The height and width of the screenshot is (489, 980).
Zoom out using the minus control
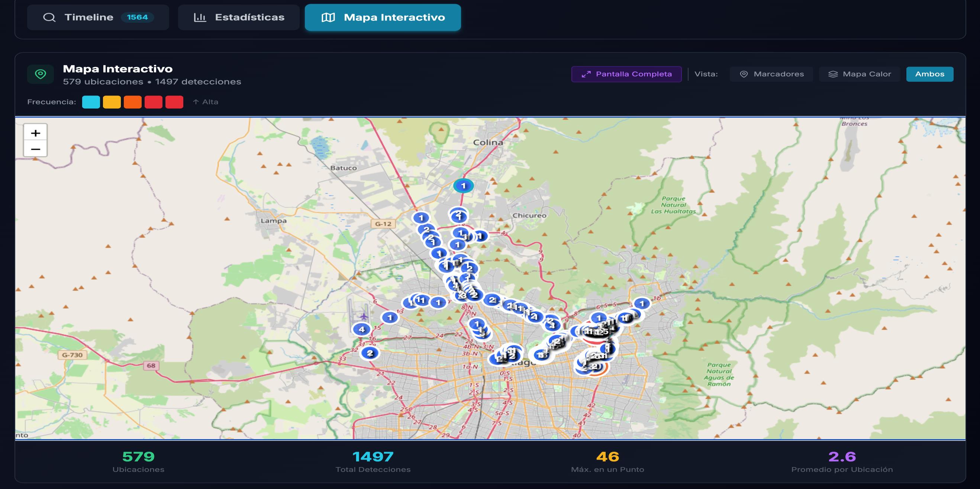click(x=35, y=149)
